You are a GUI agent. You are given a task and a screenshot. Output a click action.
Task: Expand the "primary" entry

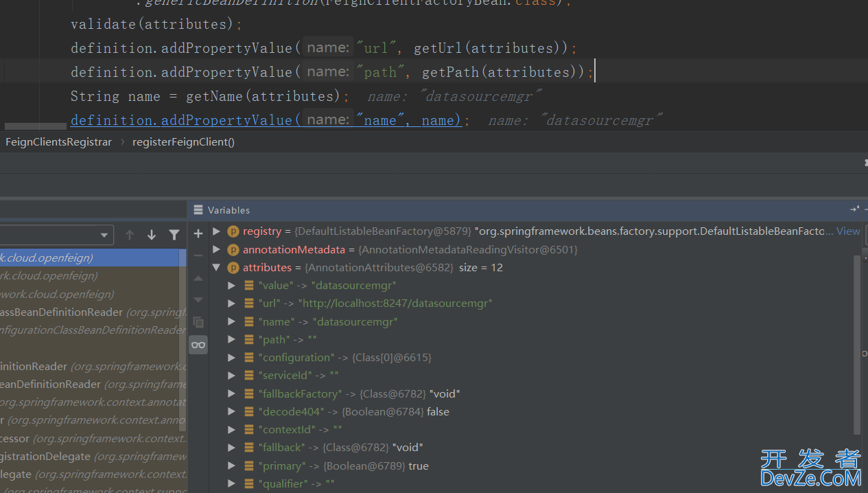(x=232, y=466)
